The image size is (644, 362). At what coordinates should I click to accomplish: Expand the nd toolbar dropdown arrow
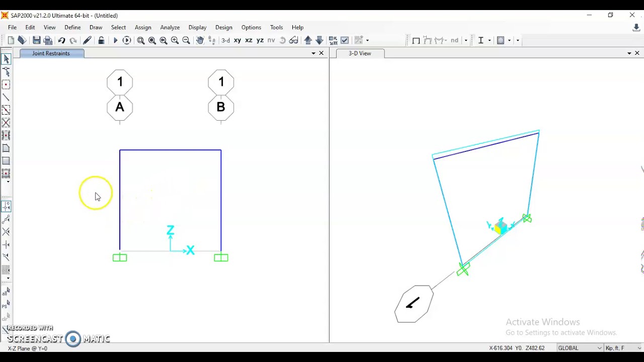point(466,40)
